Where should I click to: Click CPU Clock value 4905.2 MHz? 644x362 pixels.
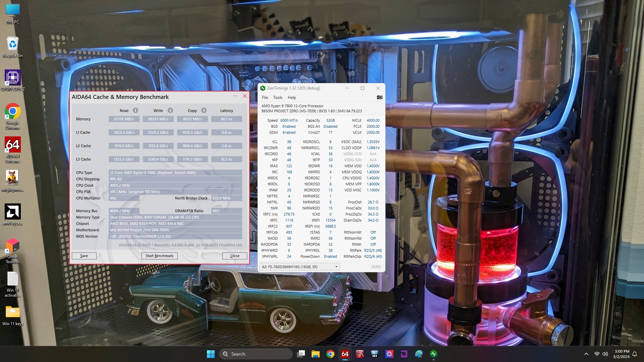click(x=175, y=185)
